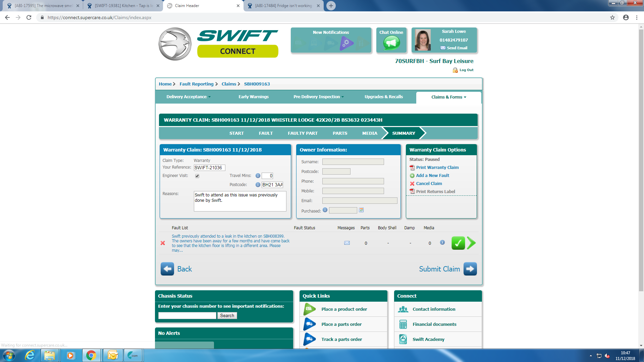This screenshot has height=362, width=644.
Task: Click the blue Back arrow icon
Action: click(x=167, y=269)
